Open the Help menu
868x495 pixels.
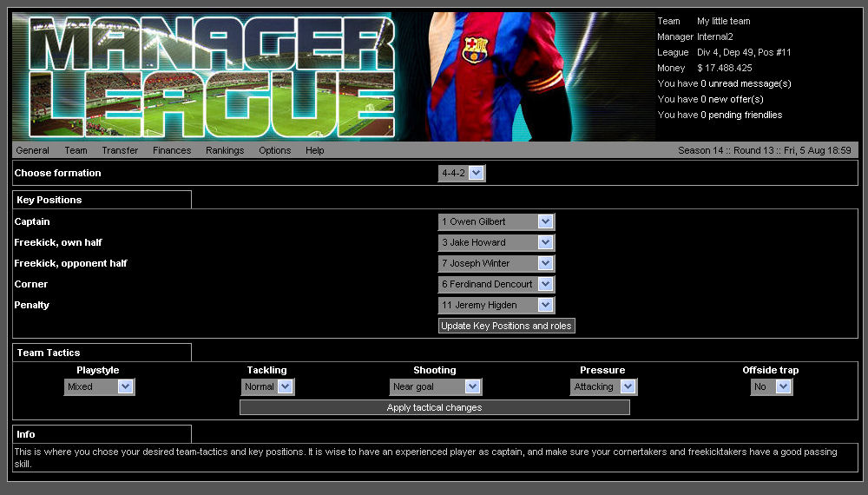point(314,150)
